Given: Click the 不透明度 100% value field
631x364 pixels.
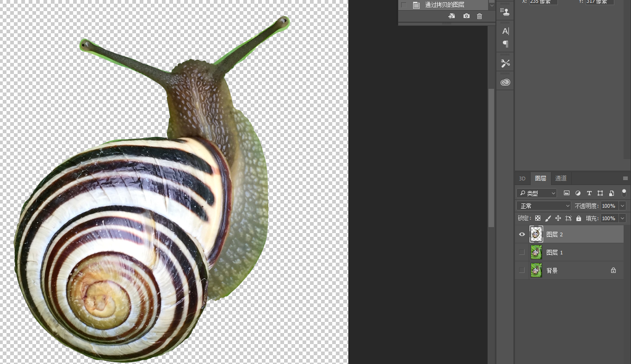Looking at the screenshot, I should [x=609, y=206].
